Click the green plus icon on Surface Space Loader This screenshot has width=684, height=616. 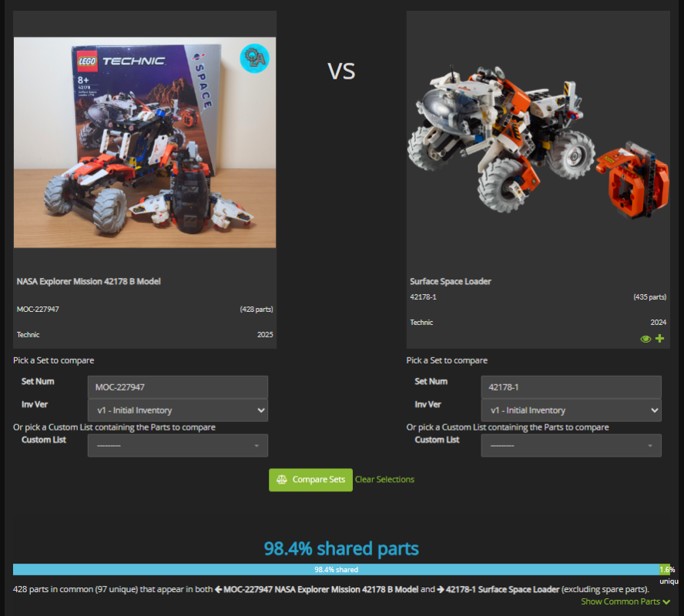click(659, 339)
